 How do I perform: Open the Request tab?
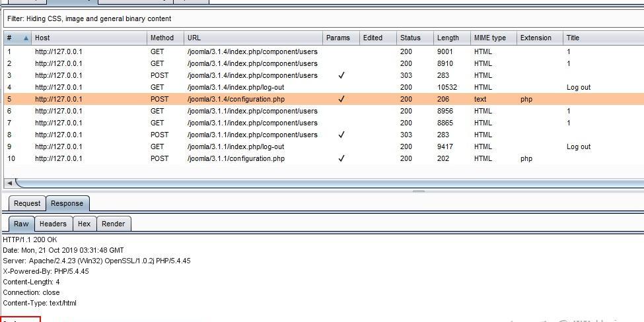27,203
